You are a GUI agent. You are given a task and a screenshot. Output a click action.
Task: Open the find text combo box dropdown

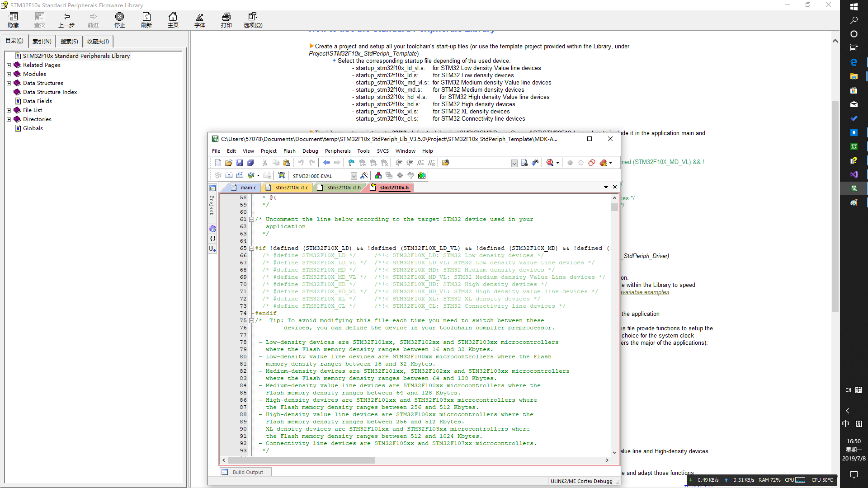514,163
